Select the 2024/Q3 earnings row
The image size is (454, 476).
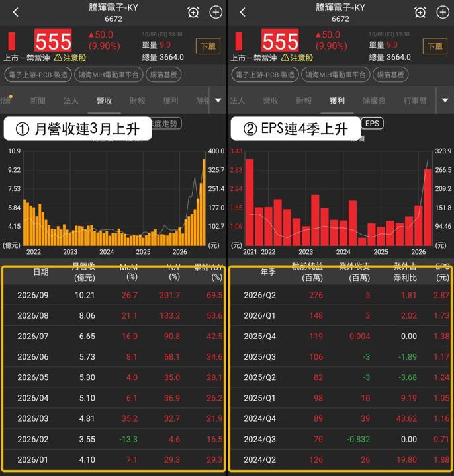[x=340, y=439]
